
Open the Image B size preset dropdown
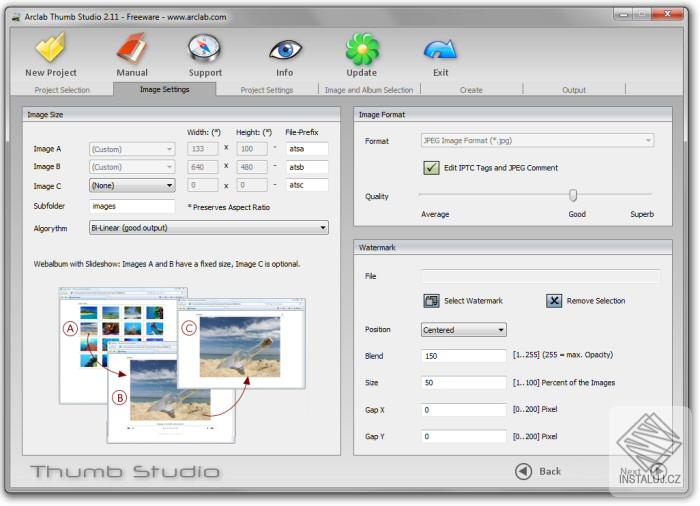(x=132, y=167)
